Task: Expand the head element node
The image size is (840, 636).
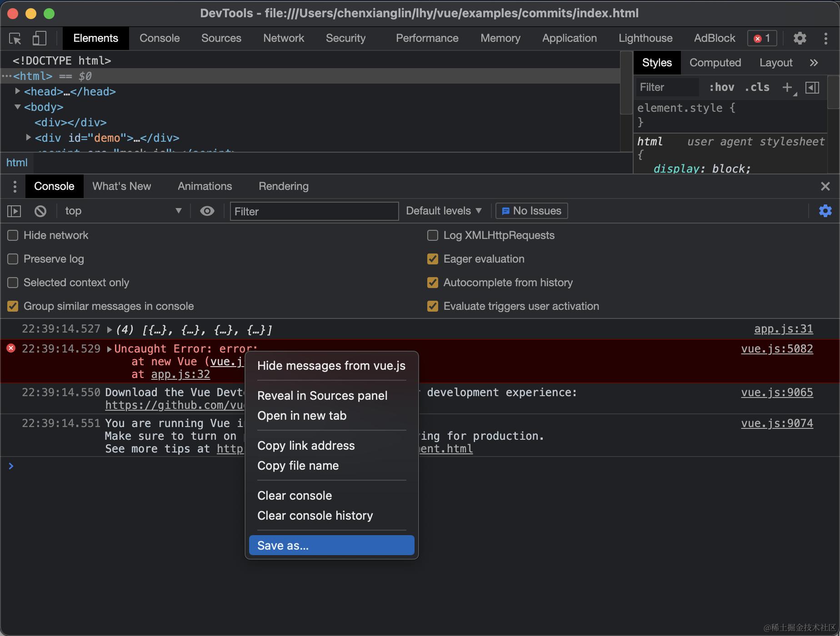Action: pyautogui.click(x=17, y=91)
